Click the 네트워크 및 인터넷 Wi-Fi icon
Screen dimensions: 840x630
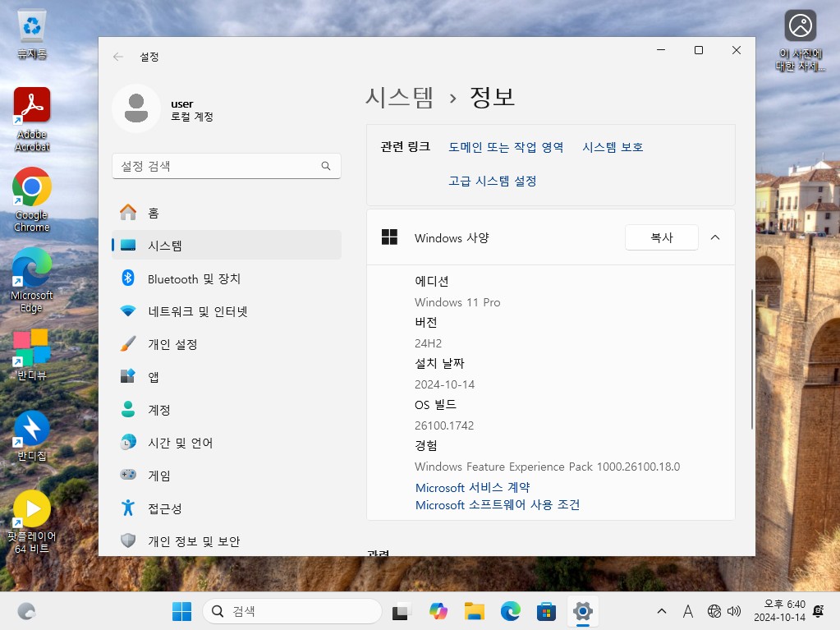tap(128, 311)
